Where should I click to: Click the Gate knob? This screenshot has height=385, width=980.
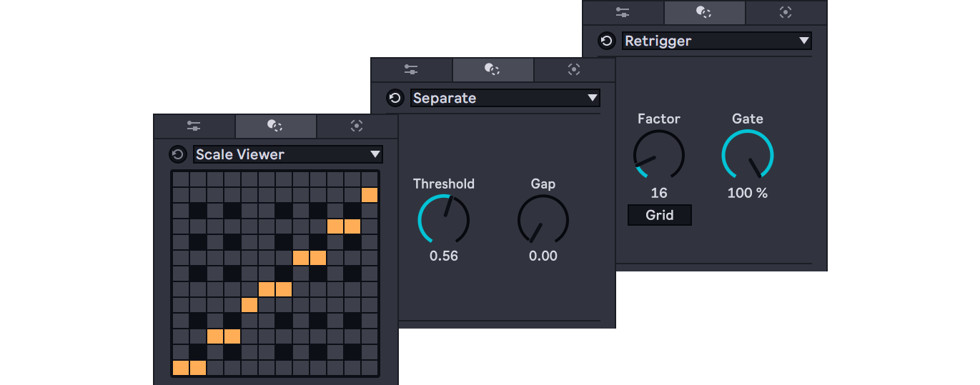pos(748,155)
